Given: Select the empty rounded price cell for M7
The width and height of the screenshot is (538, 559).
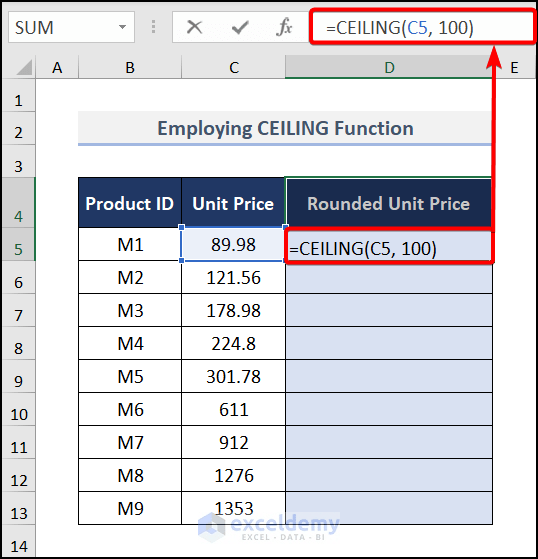Looking at the screenshot, I should click(x=389, y=442).
